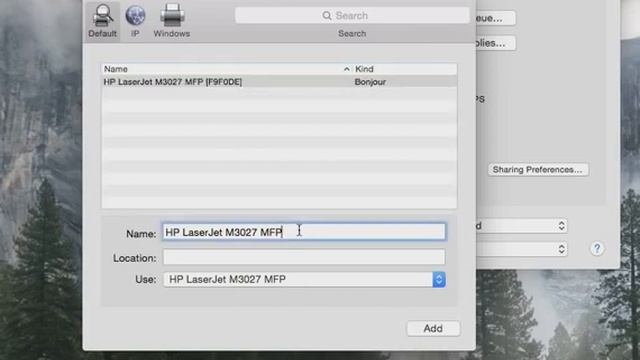This screenshot has height=360, width=640.
Task: Click the partially hidden Queue button
Action: [495, 18]
